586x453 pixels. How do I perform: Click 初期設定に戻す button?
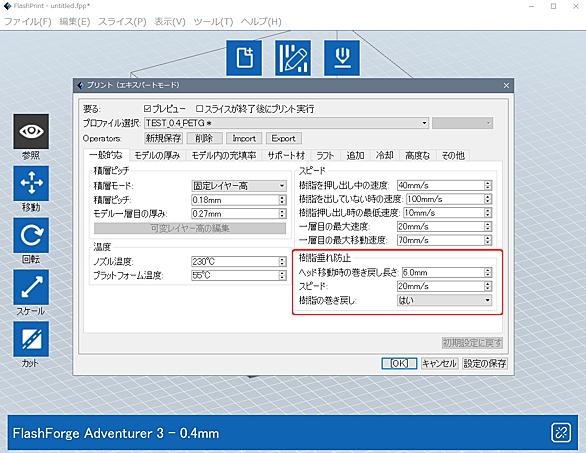(x=472, y=342)
